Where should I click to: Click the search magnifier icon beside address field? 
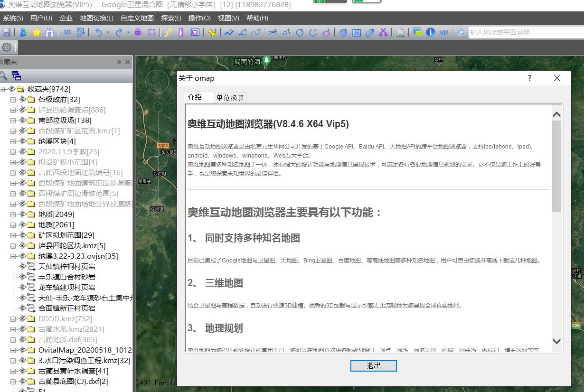click(x=461, y=32)
